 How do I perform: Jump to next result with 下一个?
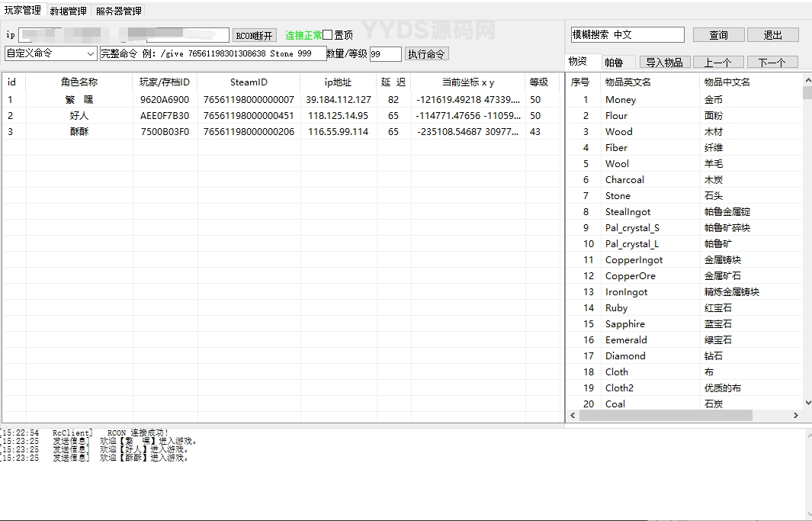(x=772, y=63)
